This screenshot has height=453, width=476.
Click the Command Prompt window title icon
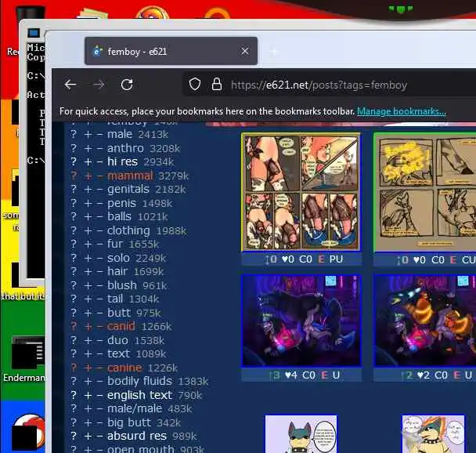click(x=34, y=33)
